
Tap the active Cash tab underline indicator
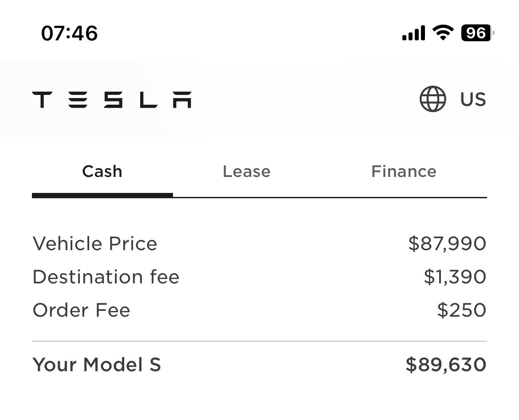tap(102, 196)
